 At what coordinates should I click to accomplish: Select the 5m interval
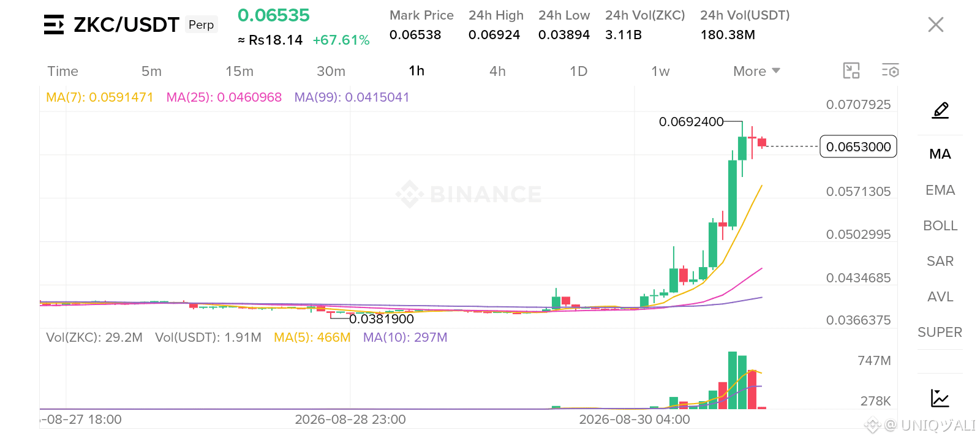(151, 71)
